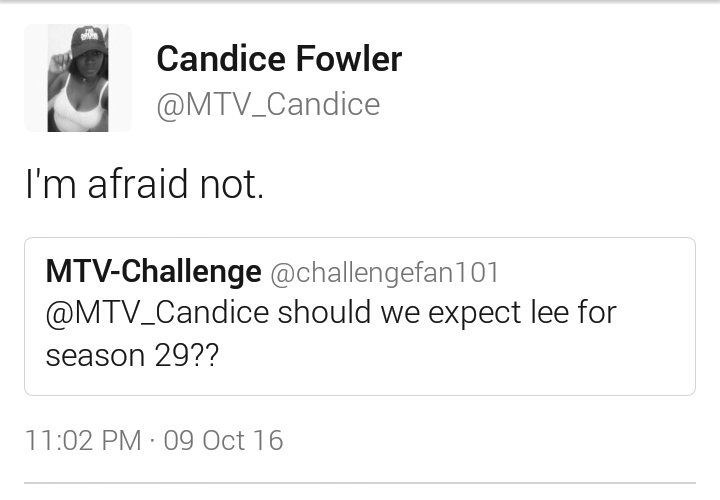This screenshot has width=720, height=500.
Task: Click the cap in the avatar image
Action: 90,41
